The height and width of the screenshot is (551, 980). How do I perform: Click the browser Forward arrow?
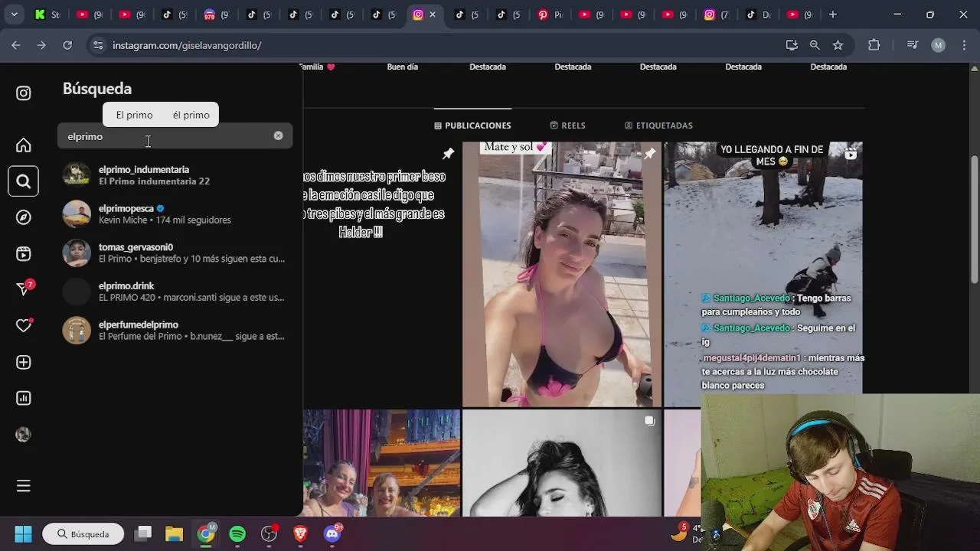click(x=41, y=45)
